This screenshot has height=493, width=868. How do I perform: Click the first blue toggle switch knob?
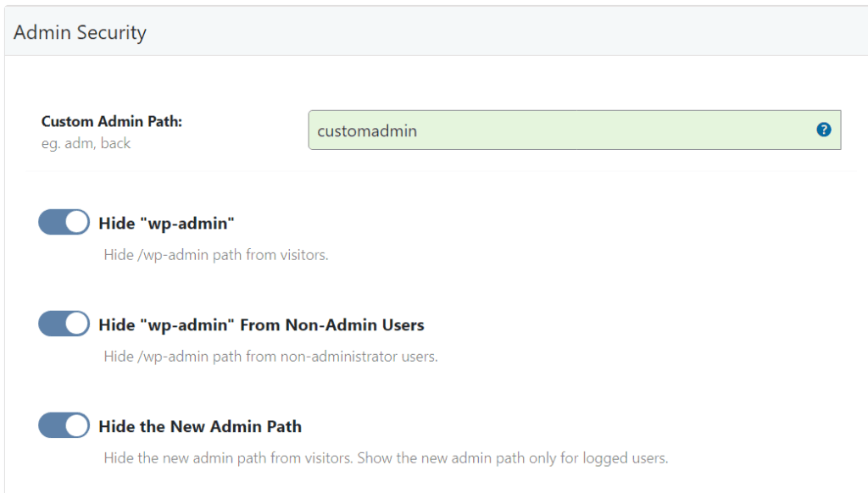click(x=76, y=221)
